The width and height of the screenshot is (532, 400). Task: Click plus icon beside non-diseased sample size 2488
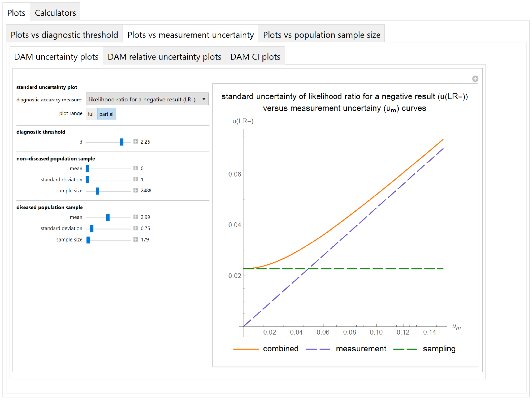tap(136, 190)
